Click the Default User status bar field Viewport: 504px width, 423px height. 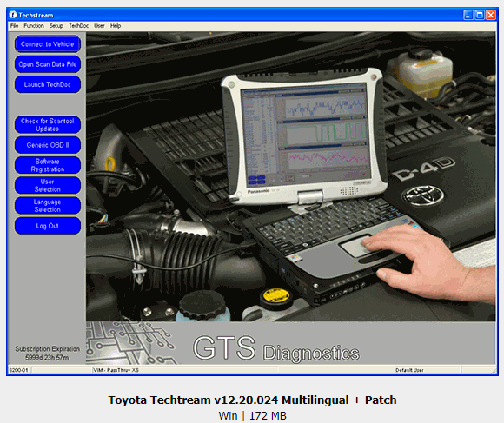coord(427,370)
